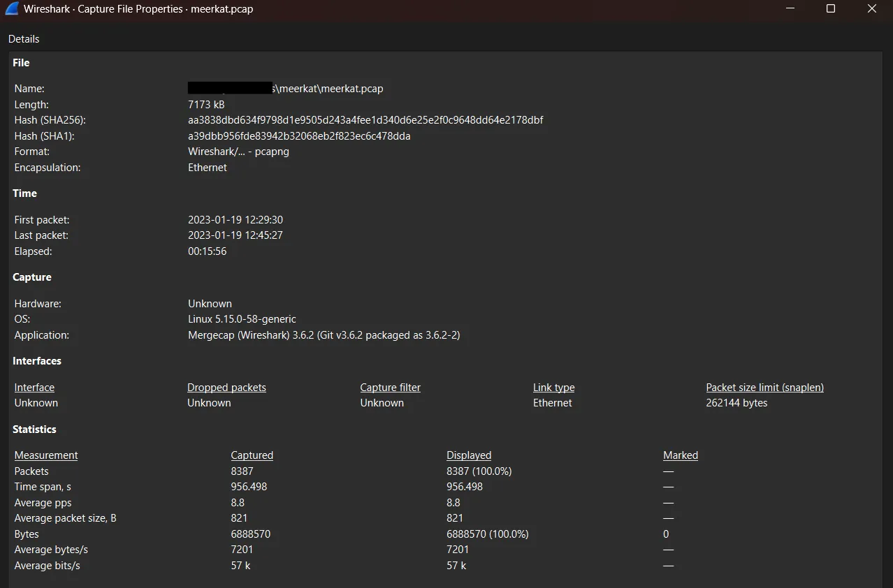
Task: Click the Interface column header link
Action: 34,387
